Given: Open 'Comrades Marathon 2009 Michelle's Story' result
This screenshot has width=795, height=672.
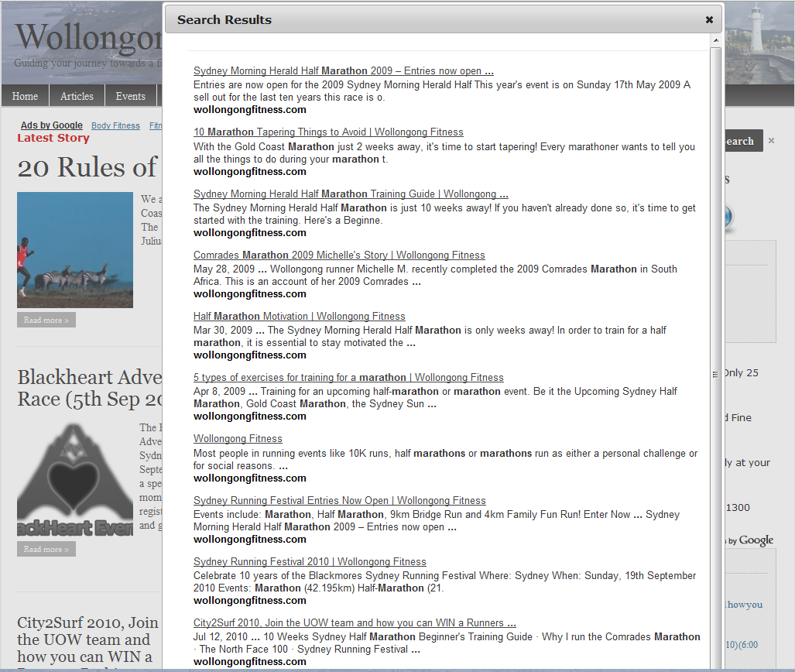Looking at the screenshot, I should click(x=339, y=255).
